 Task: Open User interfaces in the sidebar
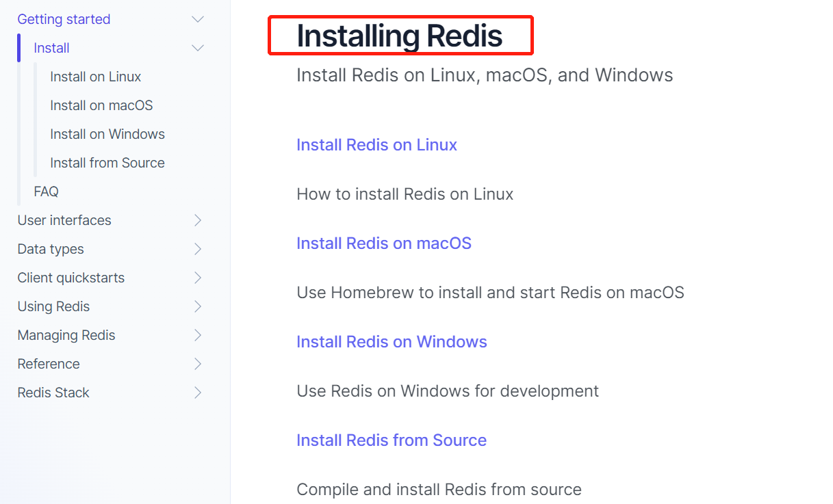pyautogui.click(x=64, y=221)
